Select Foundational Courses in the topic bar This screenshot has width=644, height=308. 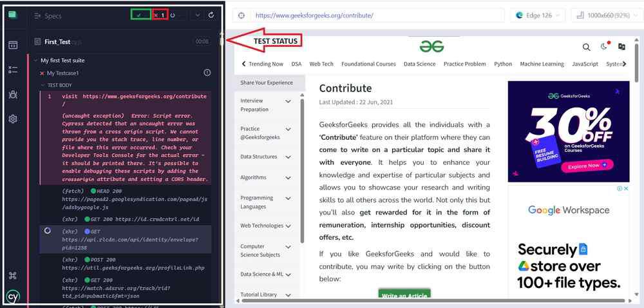[x=368, y=64]
